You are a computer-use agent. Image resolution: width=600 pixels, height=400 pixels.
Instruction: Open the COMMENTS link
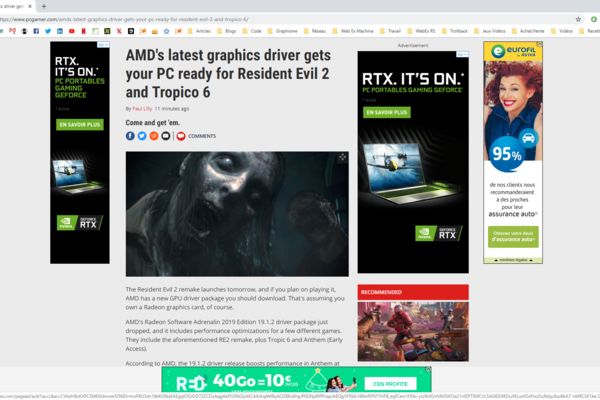(x=202, y=136)
